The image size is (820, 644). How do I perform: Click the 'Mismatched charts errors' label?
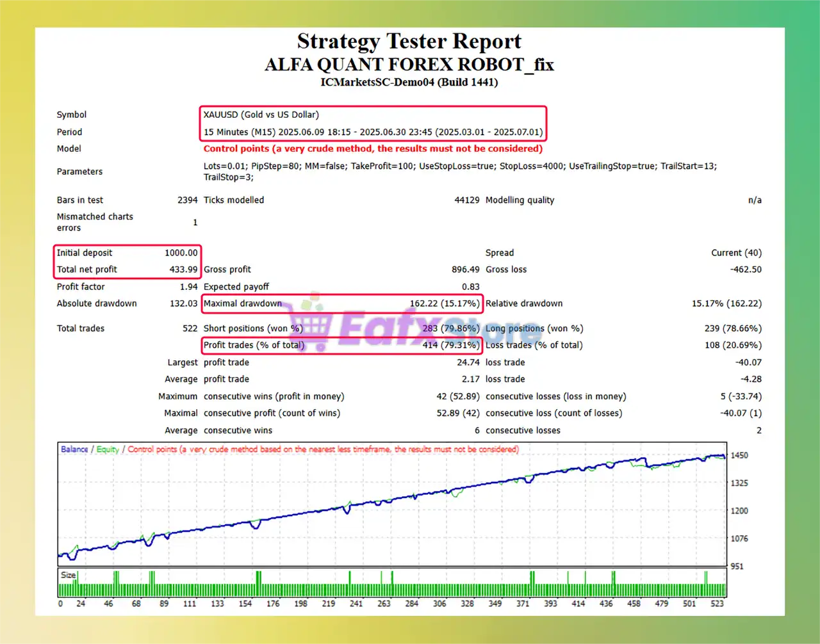[x=95, y=222]
